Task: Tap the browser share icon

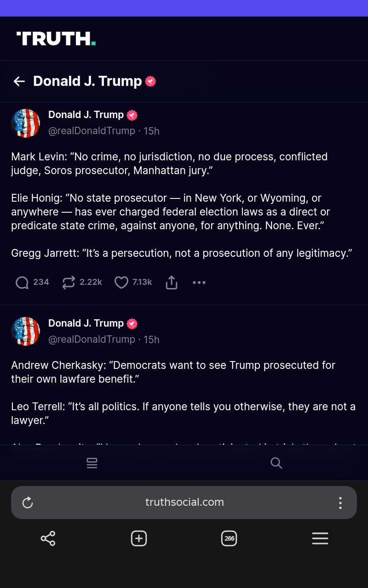Action: (x=48, y=538)
